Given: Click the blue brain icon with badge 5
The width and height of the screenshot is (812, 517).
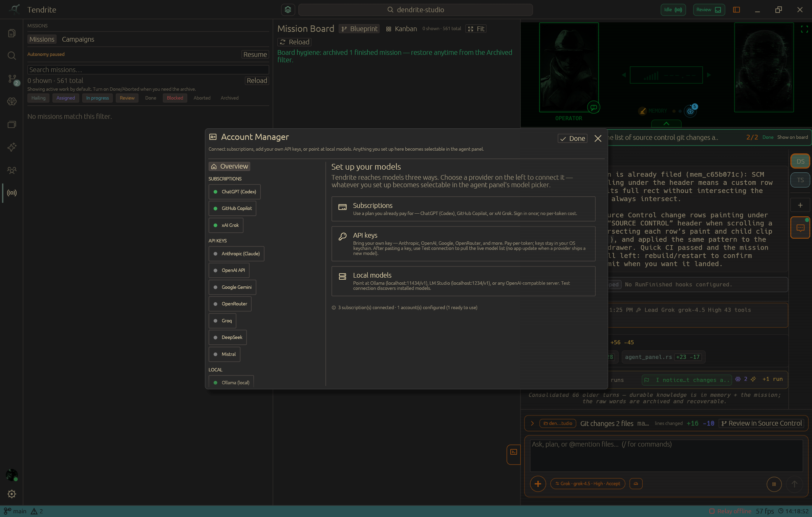Looking at the screenshot, I should (x=690, y=111).
